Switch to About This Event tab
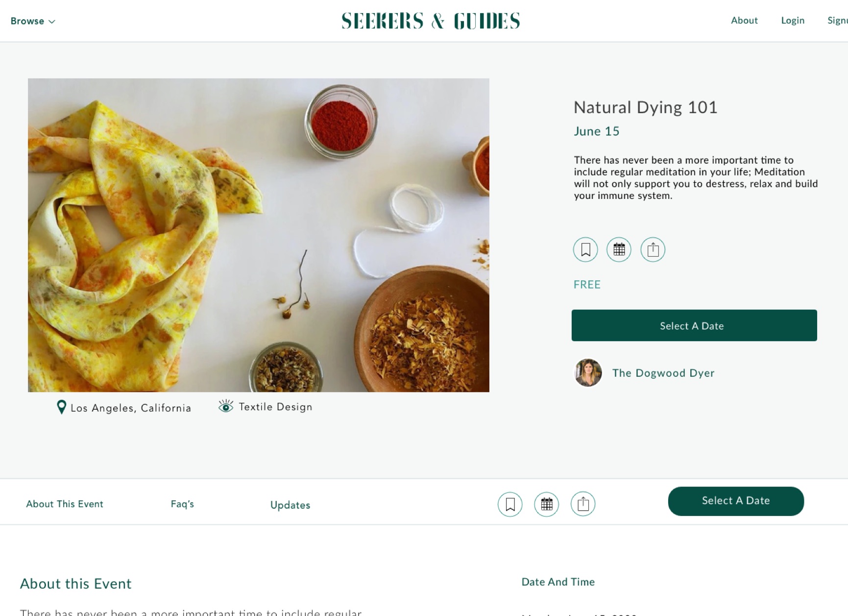848x616 pixels. pyautogui.click(x=65, y=504)
